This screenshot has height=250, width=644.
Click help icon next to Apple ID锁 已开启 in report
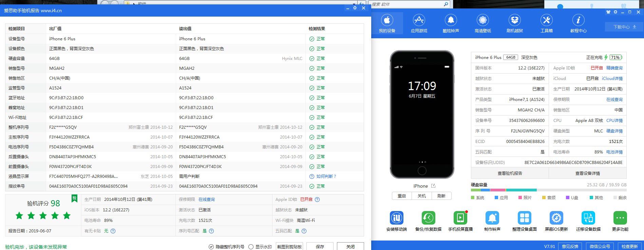pyautogui.click(x=317, y=200)
